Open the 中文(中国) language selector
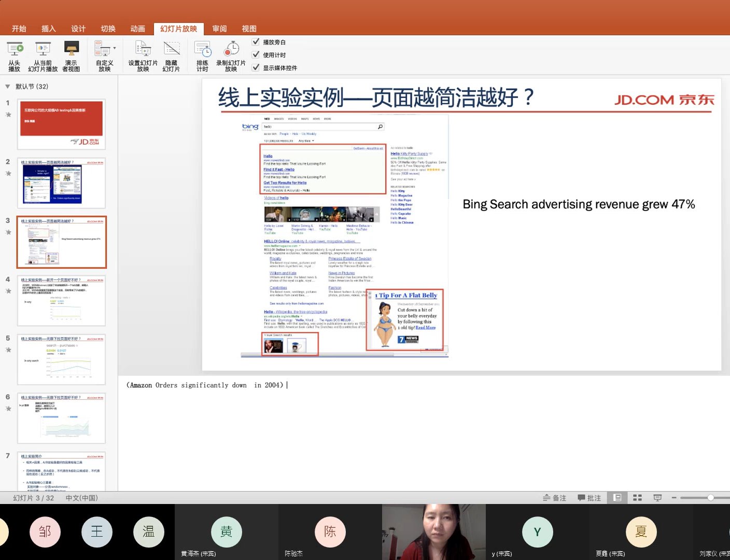 coord(81,497)
